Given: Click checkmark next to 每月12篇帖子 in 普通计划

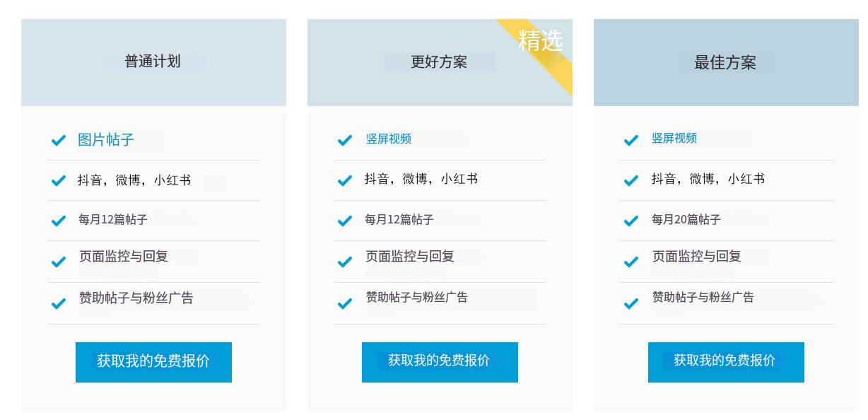Looking at the screenshot, I should [59, 221].
